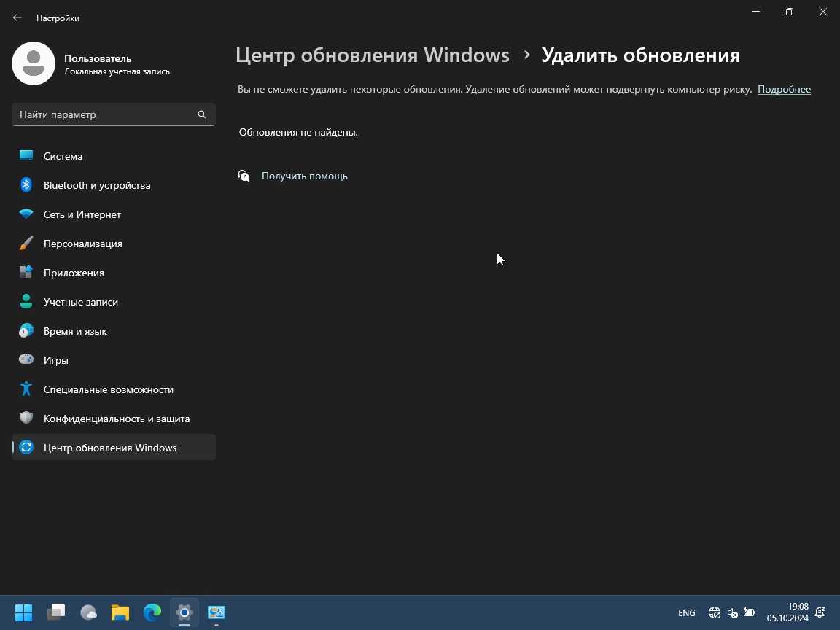The image size is (840, 630).
Task: Switch the ENG input language indicator
Action: coord(686,612)
